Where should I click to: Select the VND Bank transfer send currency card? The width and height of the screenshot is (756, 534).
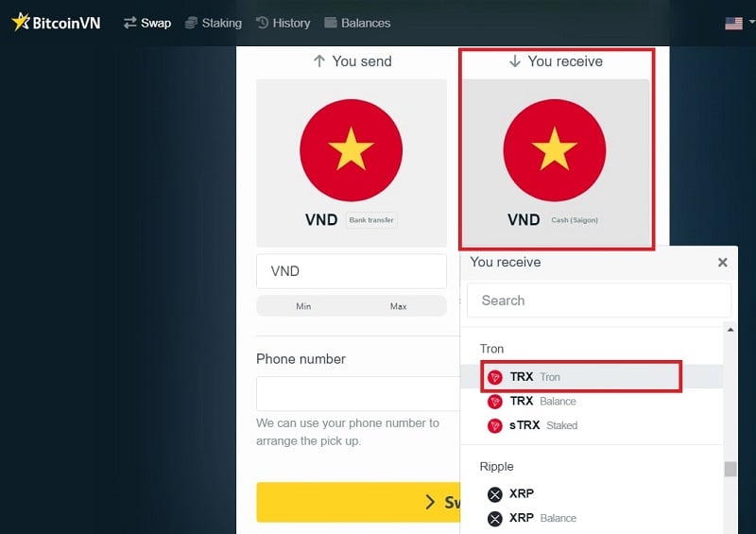[352, 164]
